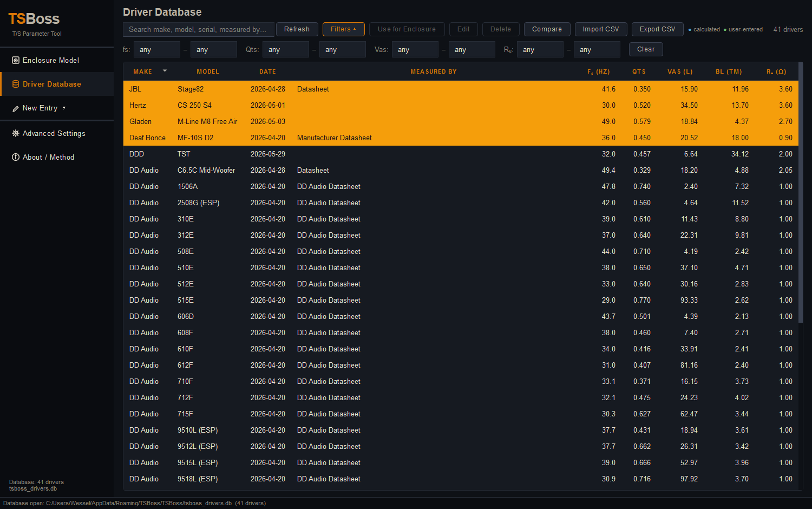Open the Driver Database page
Image resolution: width=812 pixels, height=509 pixels.
(57, 84)
